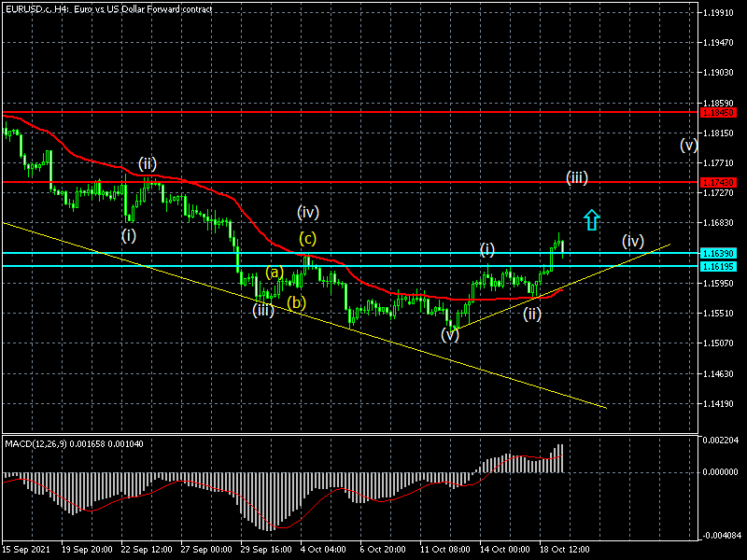Select the yellow (b) wave label
The image size is (747, 560).
(x=297, y=302)
